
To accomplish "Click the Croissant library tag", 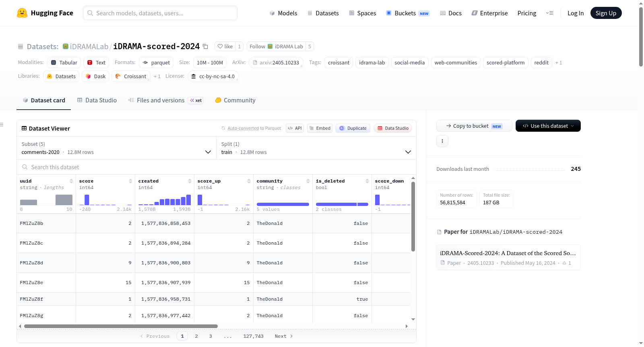I will 131,77.
